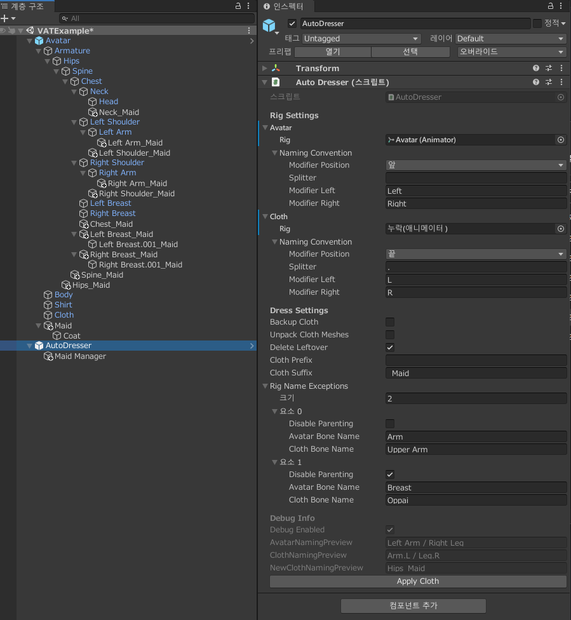Click the Auto Dresser help icon
This screenshot has height=620, width=571.
click(536, 82)
